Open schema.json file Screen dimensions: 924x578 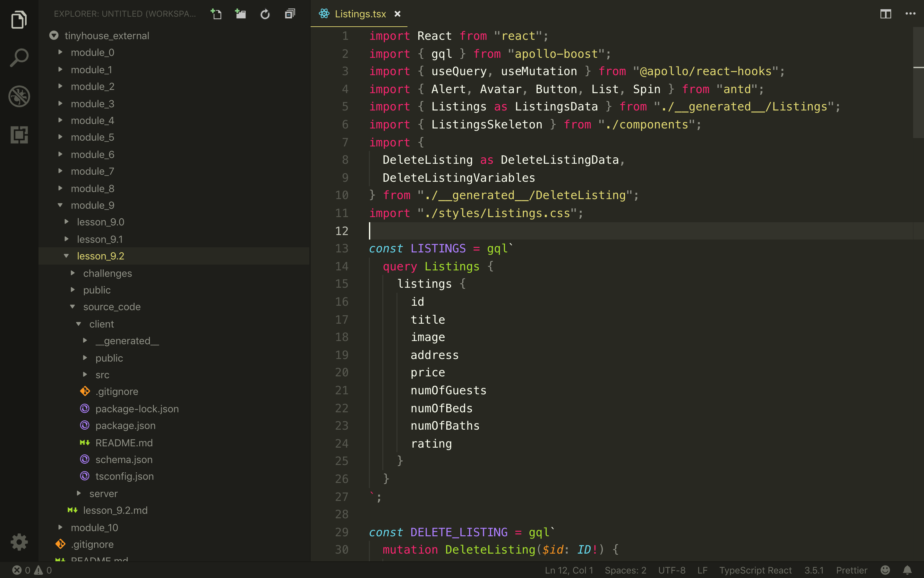click(124, 460)
